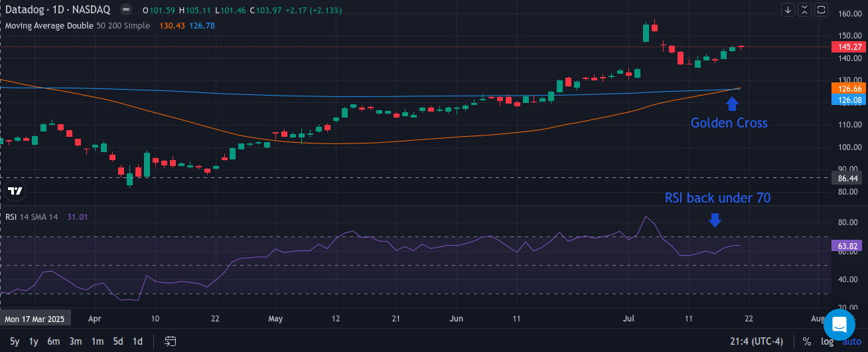Select the 1y time range
Viewport: 868px width, 352px height.
[x=33, y=341]
